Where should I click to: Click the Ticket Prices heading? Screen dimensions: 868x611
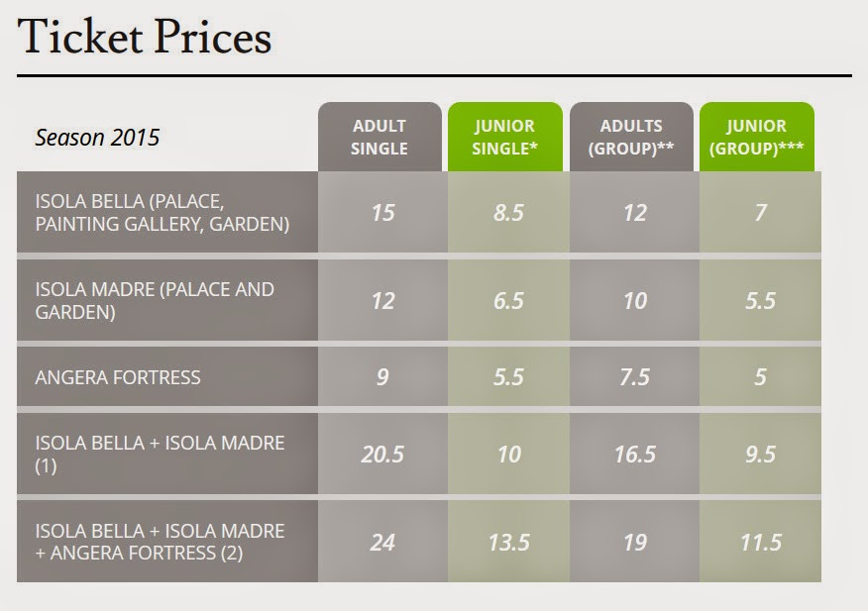(145, 37)
